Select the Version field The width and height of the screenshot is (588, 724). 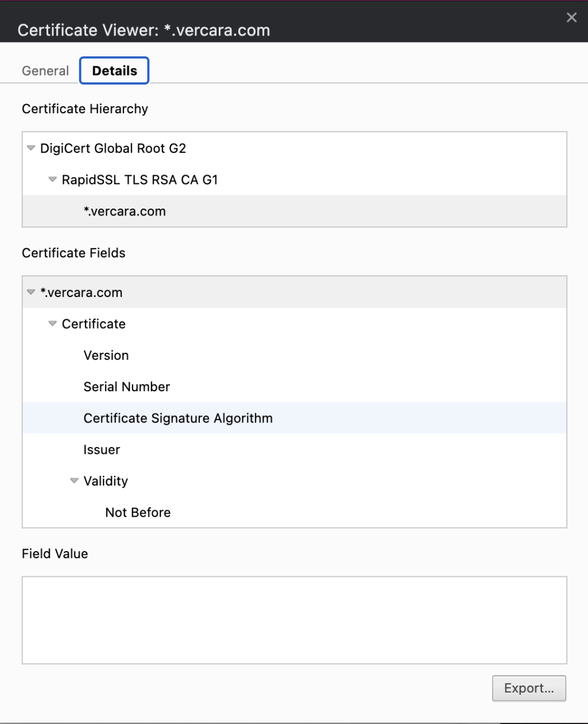point(106,355)
